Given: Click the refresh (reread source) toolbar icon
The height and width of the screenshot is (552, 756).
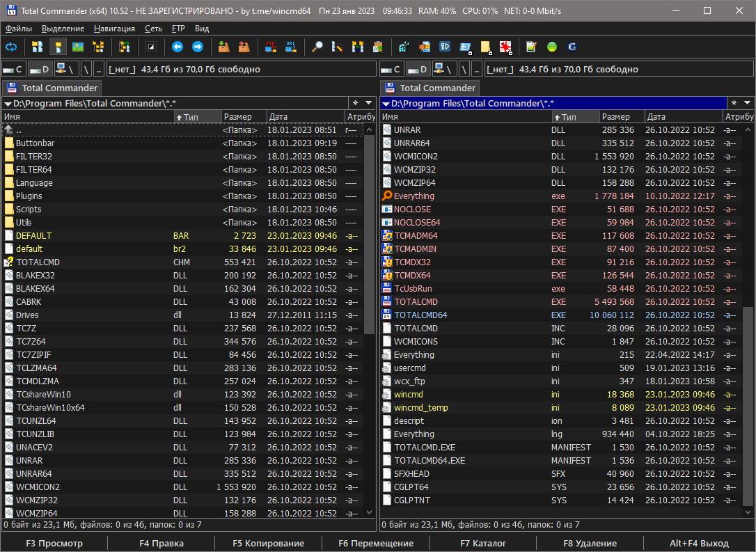Looking at the screenshot, I should pos(11,47).
